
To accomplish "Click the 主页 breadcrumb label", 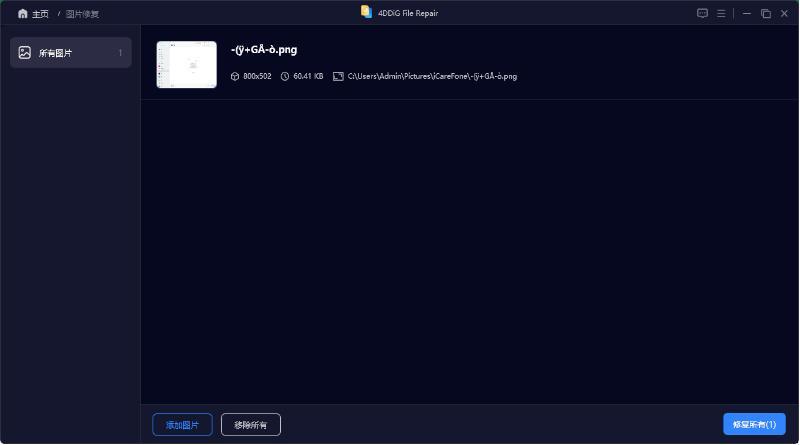I will 40,14.
